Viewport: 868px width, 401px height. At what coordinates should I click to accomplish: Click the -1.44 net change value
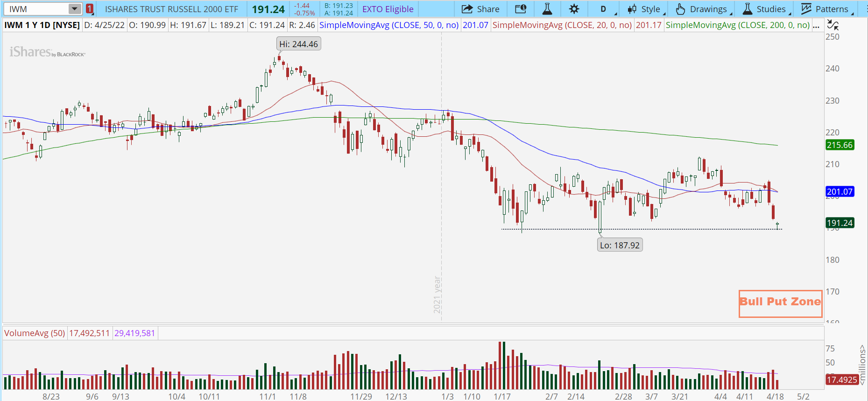[x=302, y=6]
